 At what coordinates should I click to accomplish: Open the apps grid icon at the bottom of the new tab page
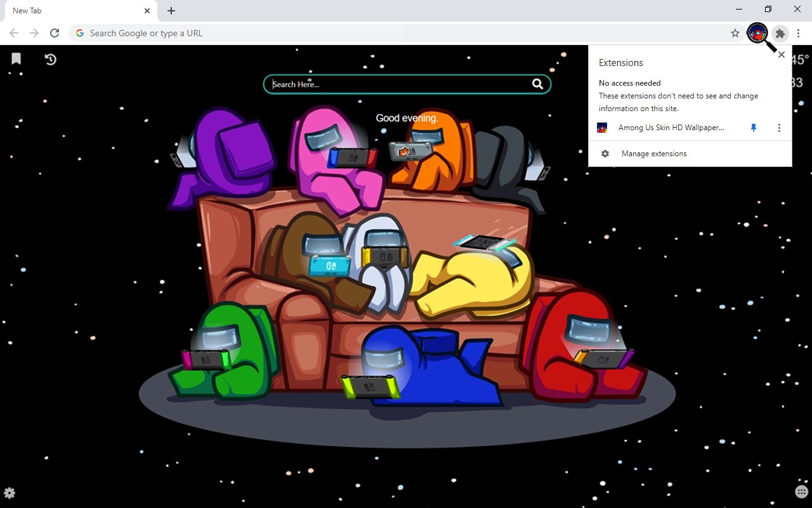[801, 492]
